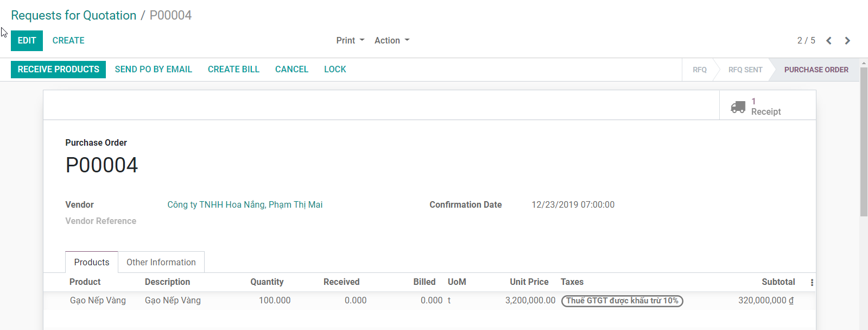
Task: Open column options kebab menu
Action: pyautogui.click(x=812, y=282)
